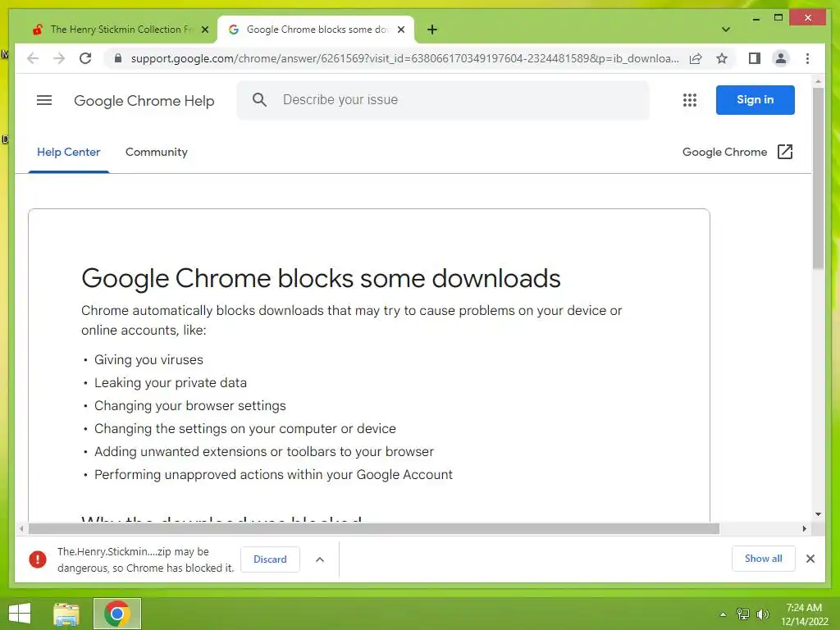
Task: Click the horizontal scrollbar thumb
Action: click(x=374, y=529)
